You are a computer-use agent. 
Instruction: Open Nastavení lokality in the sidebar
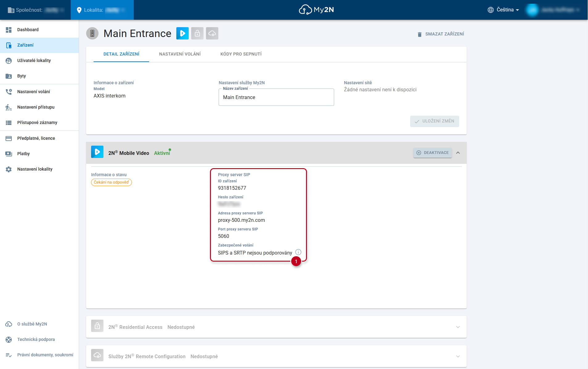(x=39, y=169)
